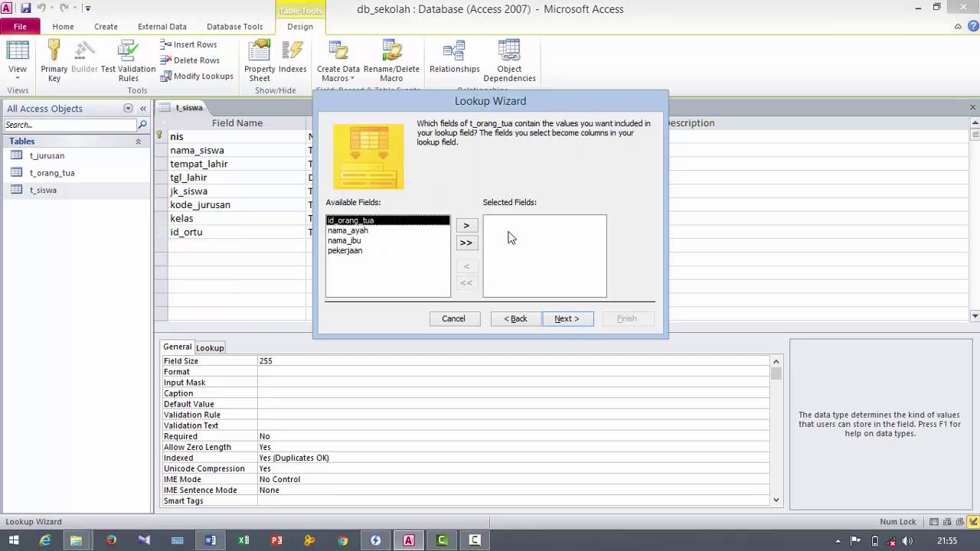Screen dimensions: 980x551
Task: Click Rename/Delete Macro icon
Action: pyautogui.click(x=391, y=61)
